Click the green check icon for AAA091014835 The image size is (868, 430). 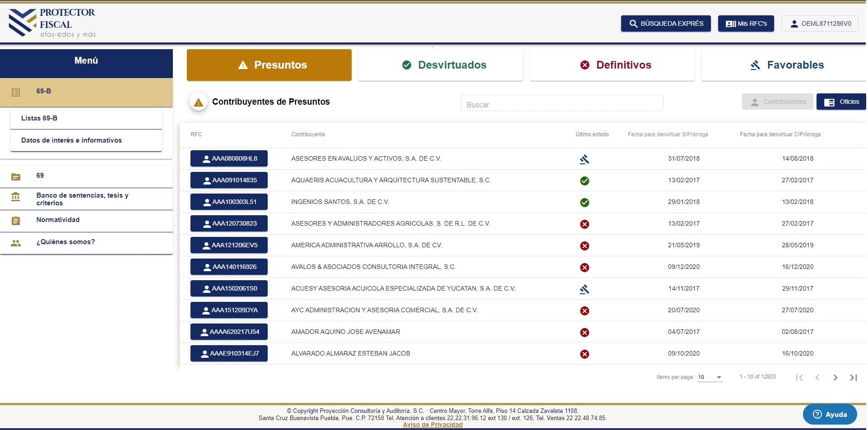point(584,180)
